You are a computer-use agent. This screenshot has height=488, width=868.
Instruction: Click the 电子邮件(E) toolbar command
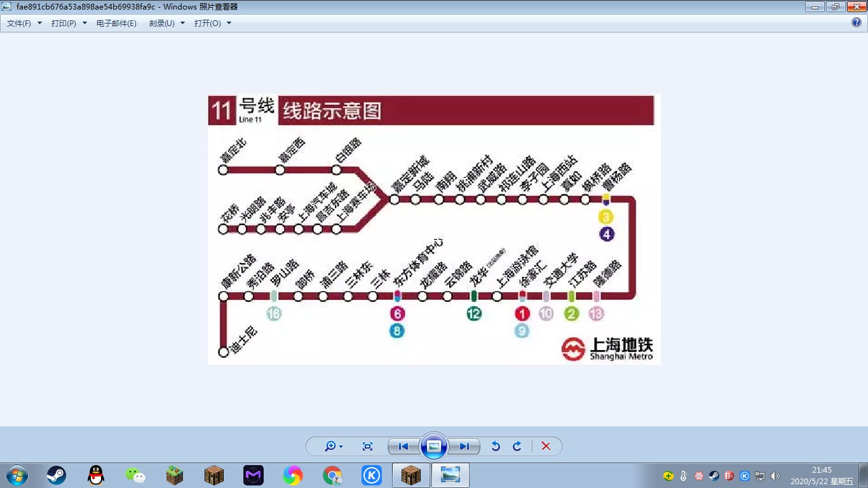pos(116,23)
